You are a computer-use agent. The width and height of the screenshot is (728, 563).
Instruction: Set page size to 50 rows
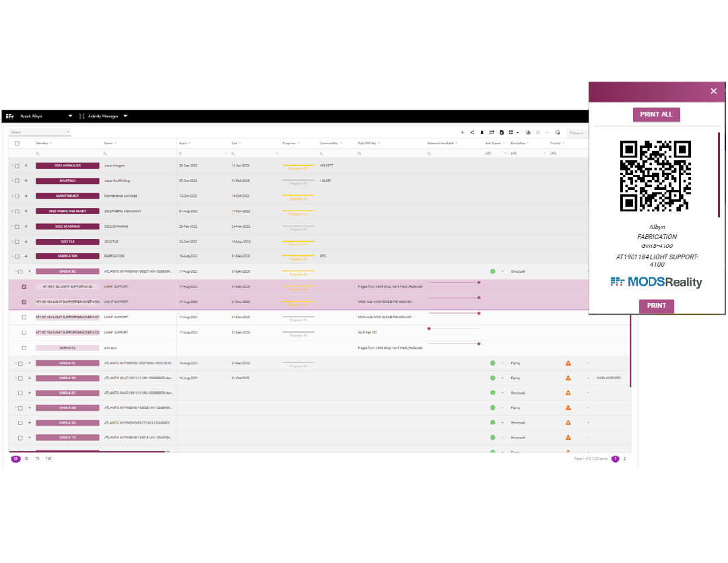(x=26, y=459)
